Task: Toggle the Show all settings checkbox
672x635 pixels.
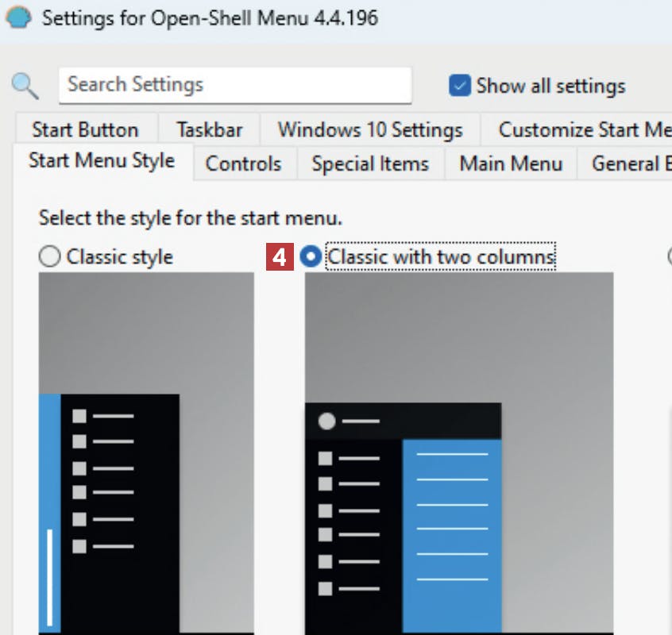Action: (459, 86)
